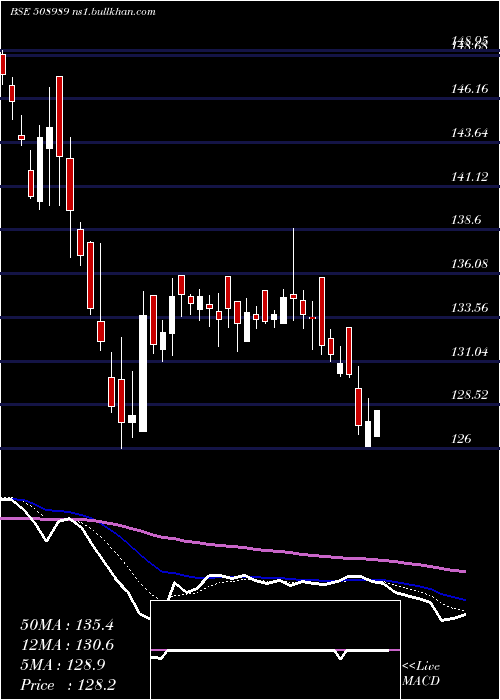Click the 128.52 price level label

pos(468,395)
